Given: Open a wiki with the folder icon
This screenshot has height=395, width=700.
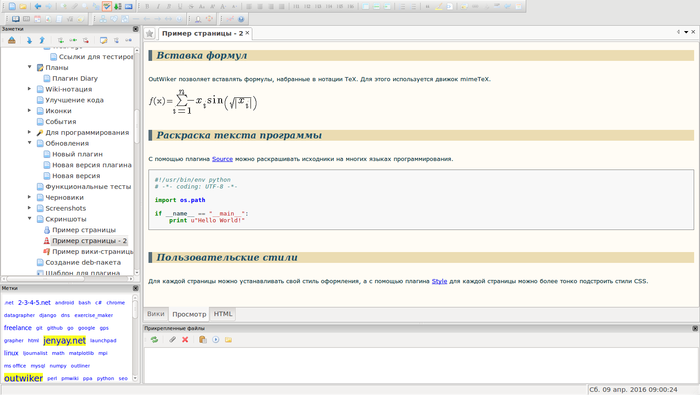Looking at the screenshot, I should pyautogui.click(x=23, y=6).
